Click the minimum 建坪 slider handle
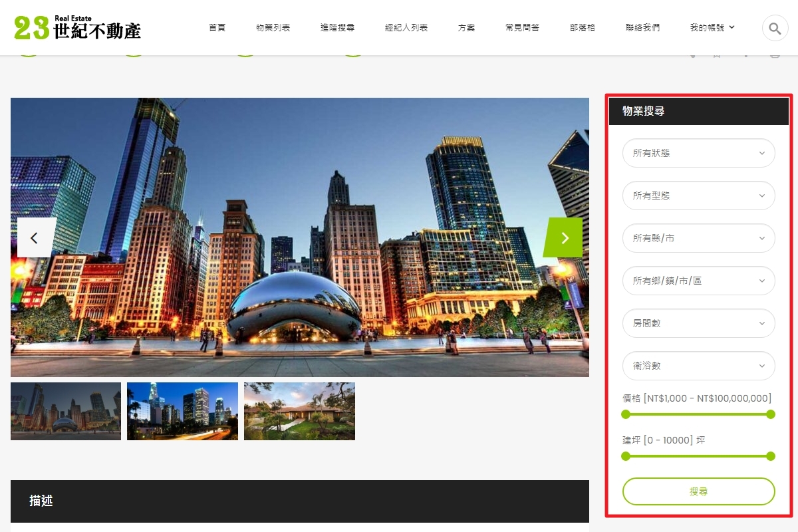The width and height of the screenshot is (798, 532). click(625, 456)
